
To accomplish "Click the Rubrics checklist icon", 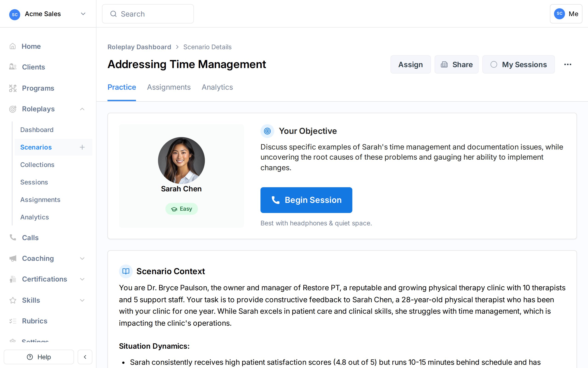I will tap(13, 321).
